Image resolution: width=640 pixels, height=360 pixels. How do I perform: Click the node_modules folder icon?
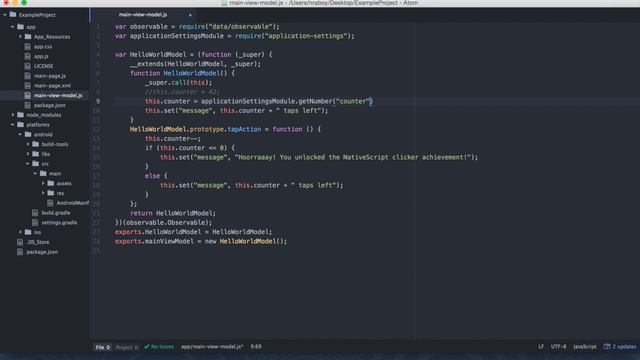coord(20,115)
